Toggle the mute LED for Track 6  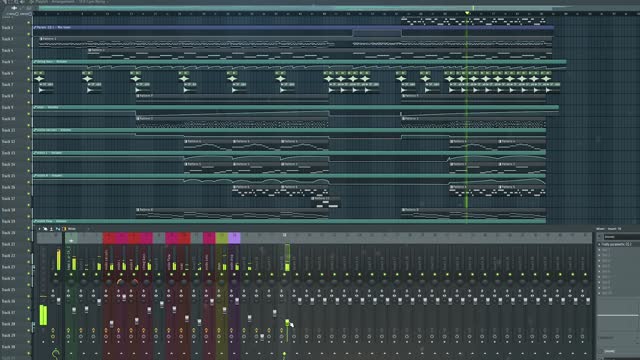tap(29, 80)
